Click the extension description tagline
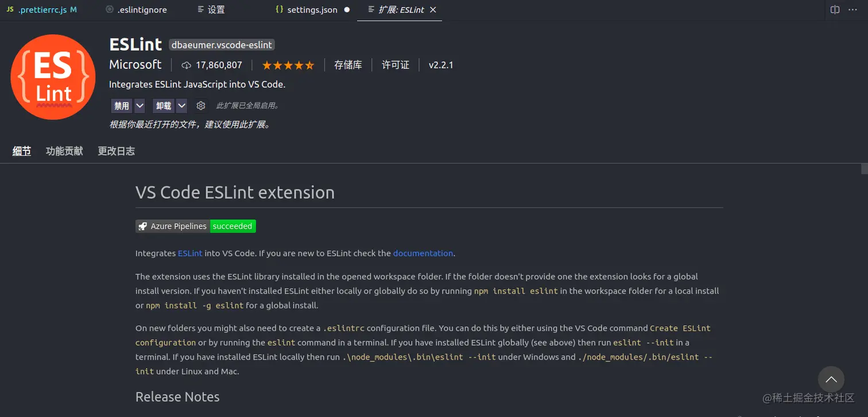 point(197,84)
